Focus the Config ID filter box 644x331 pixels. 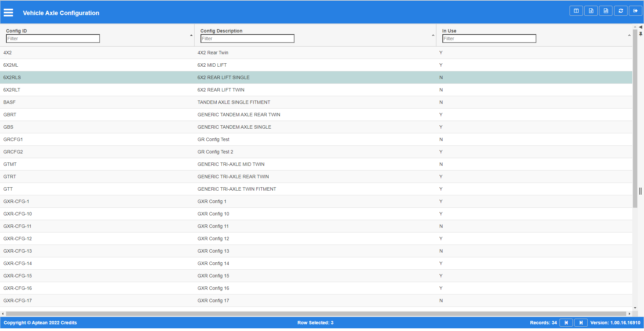[x=53, y=39]
